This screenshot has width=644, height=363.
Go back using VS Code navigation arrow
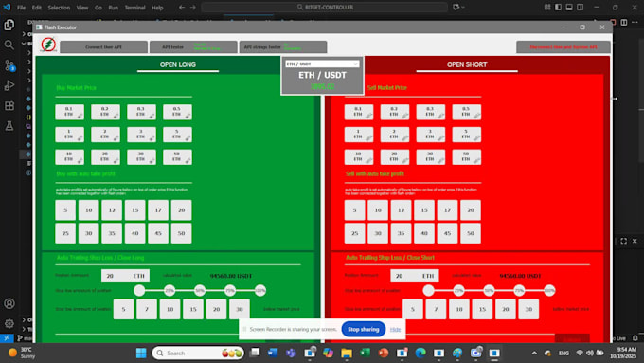tap(182, 7)
